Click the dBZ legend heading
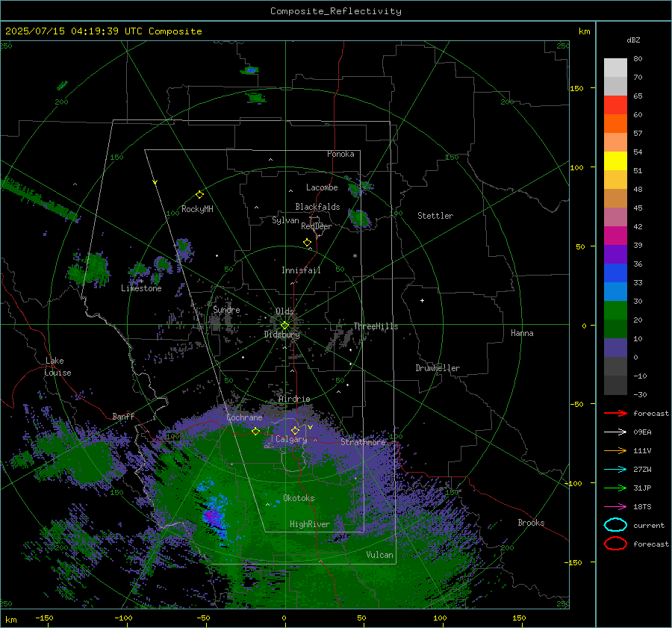Screen dimensions: 672x628 coord(633,40)
